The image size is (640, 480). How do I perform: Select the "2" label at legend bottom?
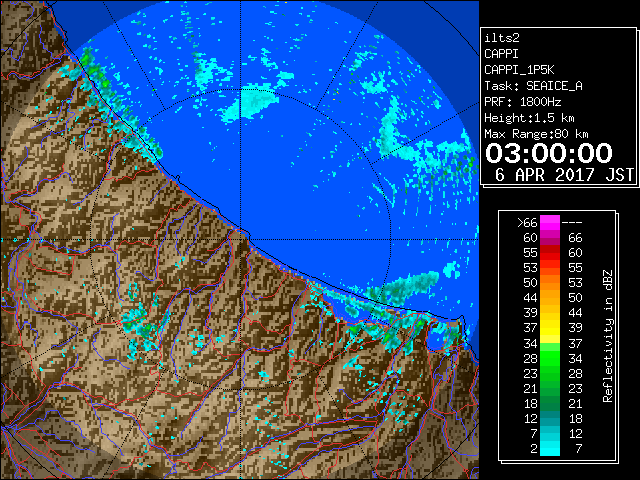pos(533,449)
